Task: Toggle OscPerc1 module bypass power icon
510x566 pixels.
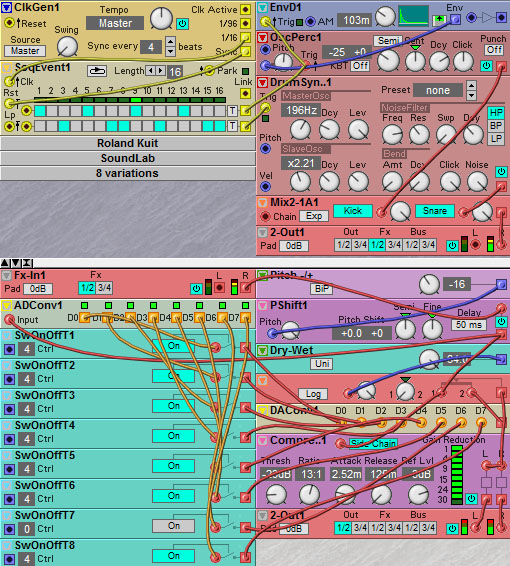Action: [487, 66]
